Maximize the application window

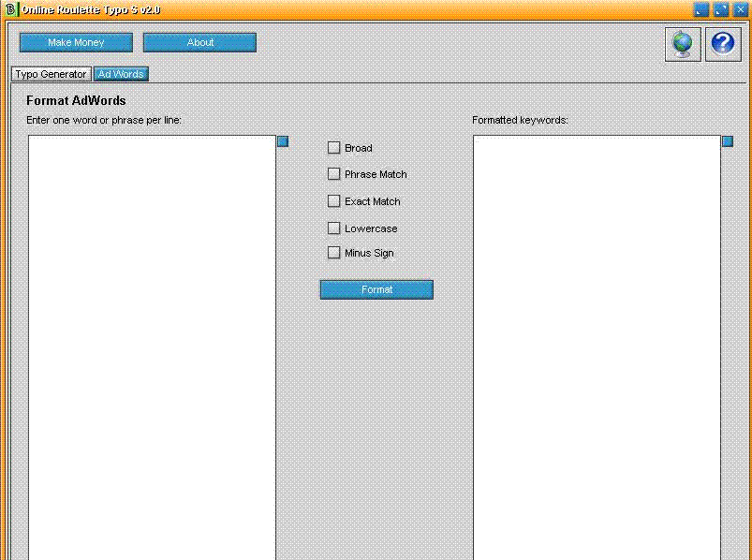pos(721,10)
